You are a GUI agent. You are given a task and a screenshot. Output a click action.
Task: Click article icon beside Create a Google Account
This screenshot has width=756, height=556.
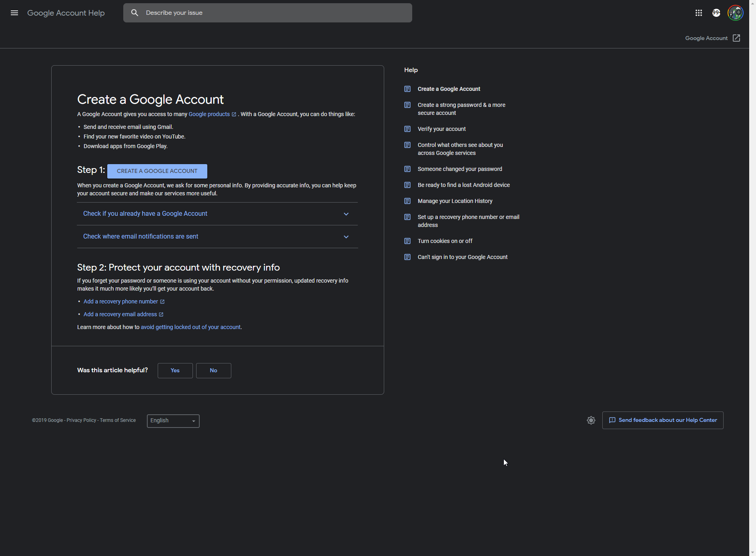pos(407,89)
